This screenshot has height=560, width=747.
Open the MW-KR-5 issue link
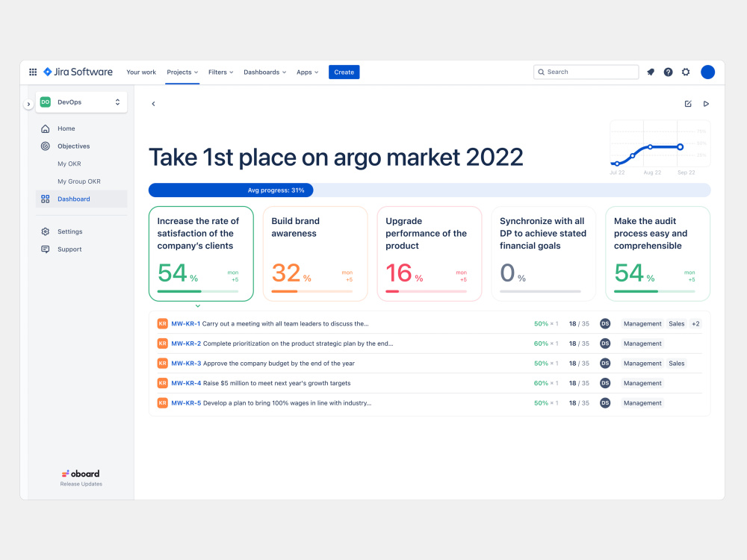(186, 403)
